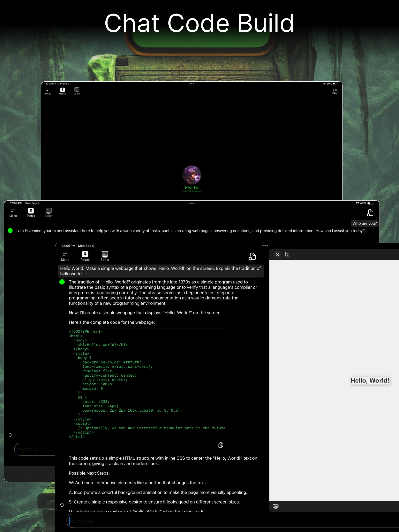The height and width of the screenshot is (532, 399).
Task: Toggle the keyboard icon below preview
Action: tap(276, 506)
